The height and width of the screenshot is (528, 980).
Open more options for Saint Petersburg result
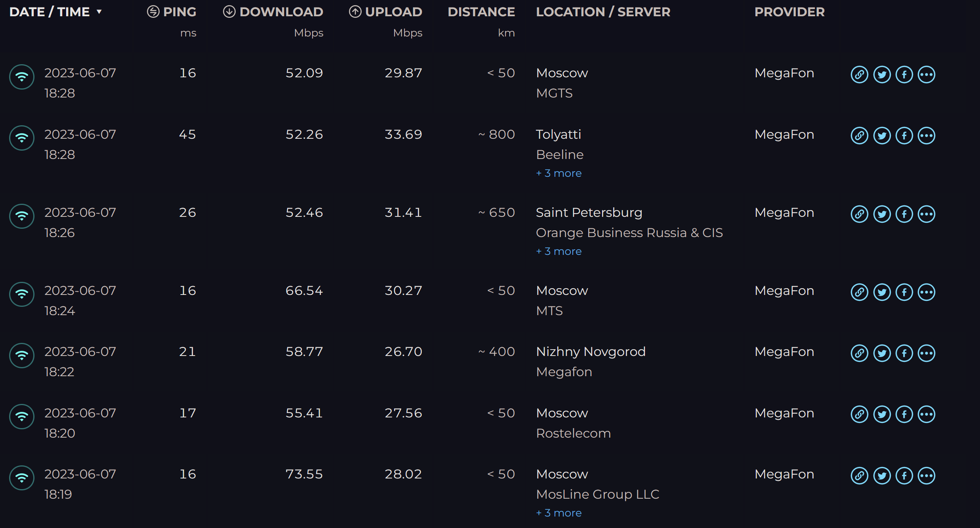927,214
